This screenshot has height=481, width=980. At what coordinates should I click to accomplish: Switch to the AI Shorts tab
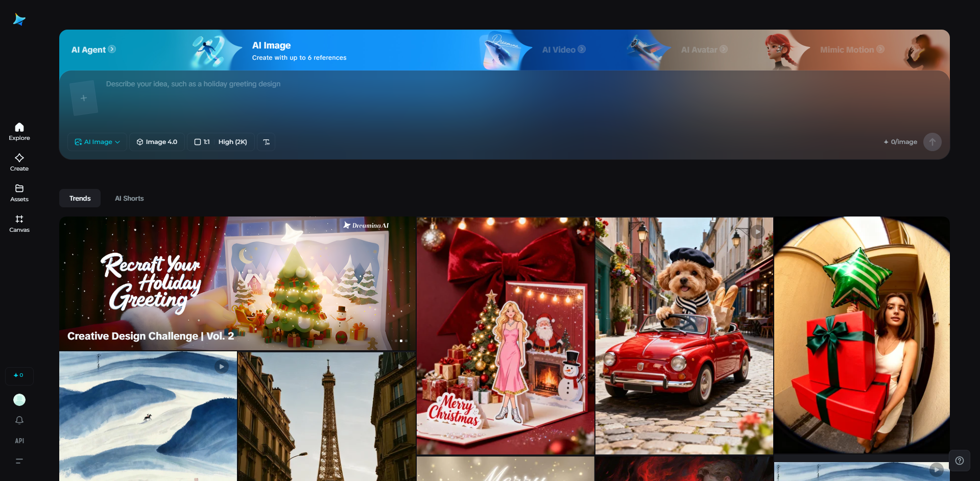pos(129,198)
